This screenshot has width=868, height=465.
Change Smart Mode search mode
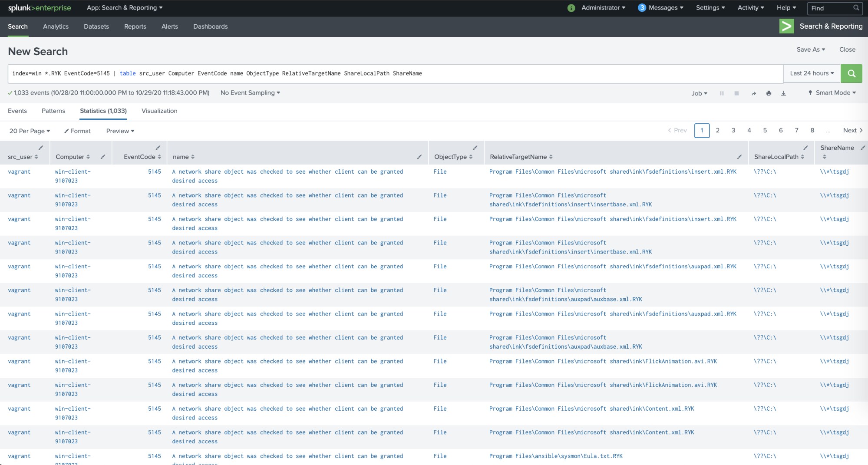[832, 93]
